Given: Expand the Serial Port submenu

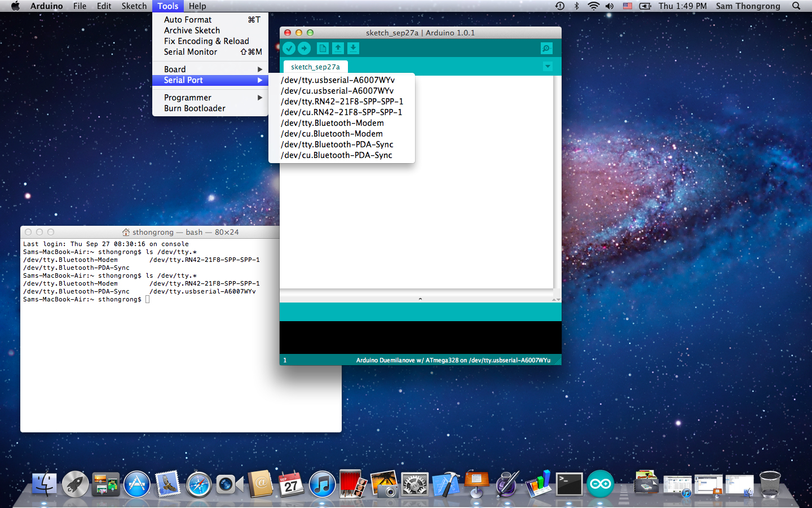Looking at the screenshot, I should tap(210, 80).
